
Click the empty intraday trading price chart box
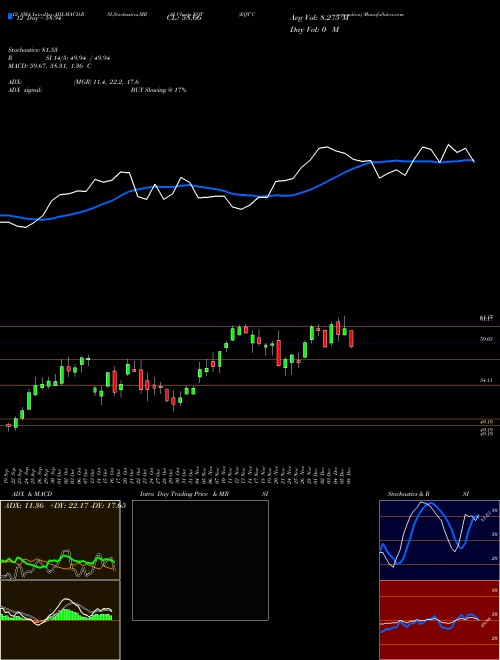coord(200,560)
